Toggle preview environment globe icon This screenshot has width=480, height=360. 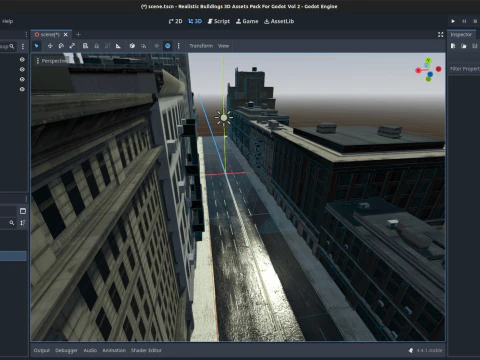pos(168,46)
